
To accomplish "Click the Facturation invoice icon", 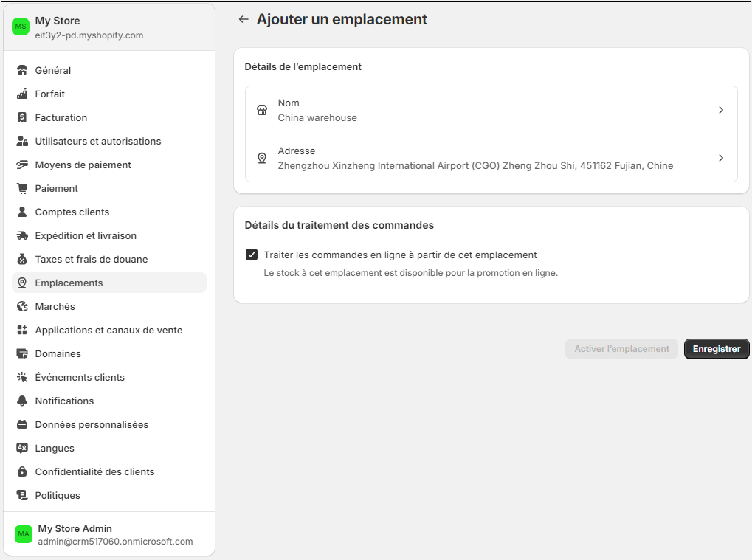I will 22,118.
